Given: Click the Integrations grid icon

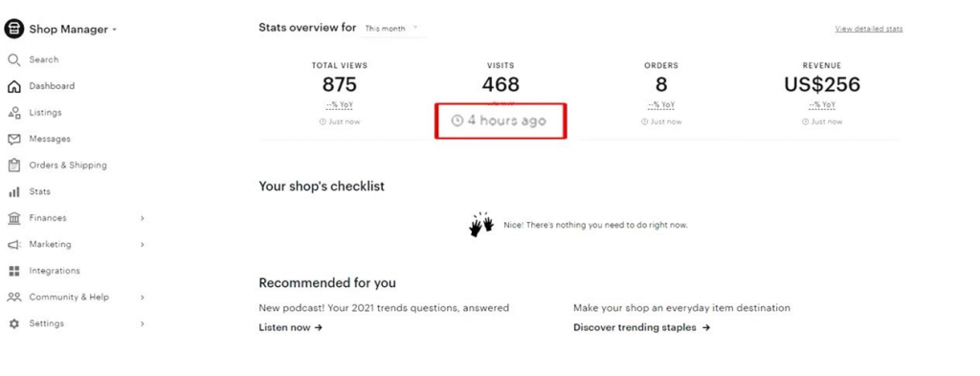Looking at the screenshot, I should (13, 271).
